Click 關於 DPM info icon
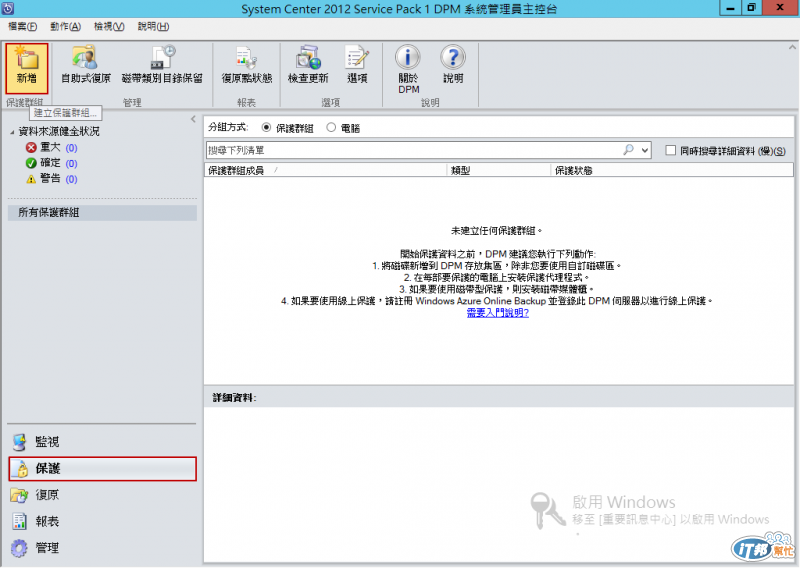This screenshot has width=800, height=568. click(x=408, y=69)
